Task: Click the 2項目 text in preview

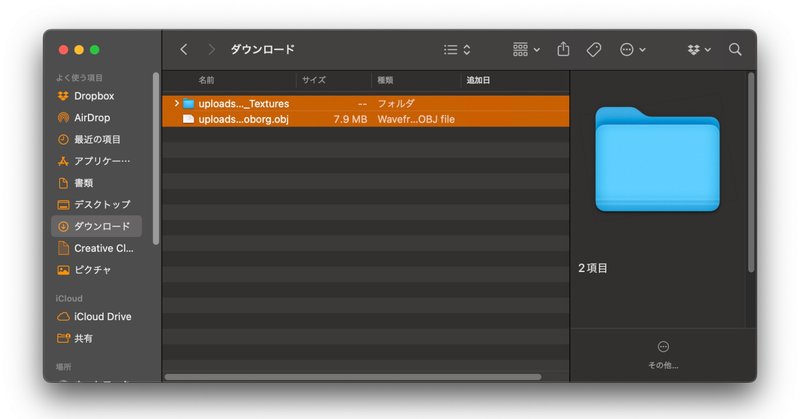Action: pos(592,268)
